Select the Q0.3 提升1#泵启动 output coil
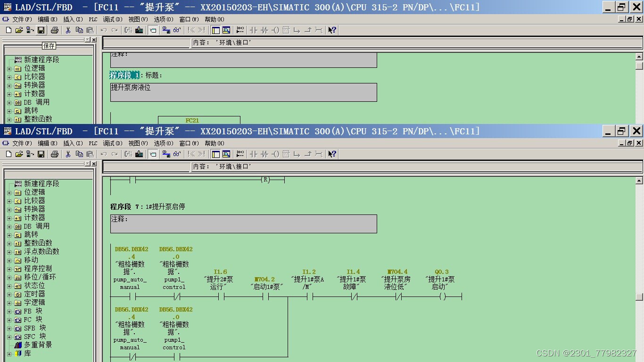644x362 pixels. [x=442, y=296]
